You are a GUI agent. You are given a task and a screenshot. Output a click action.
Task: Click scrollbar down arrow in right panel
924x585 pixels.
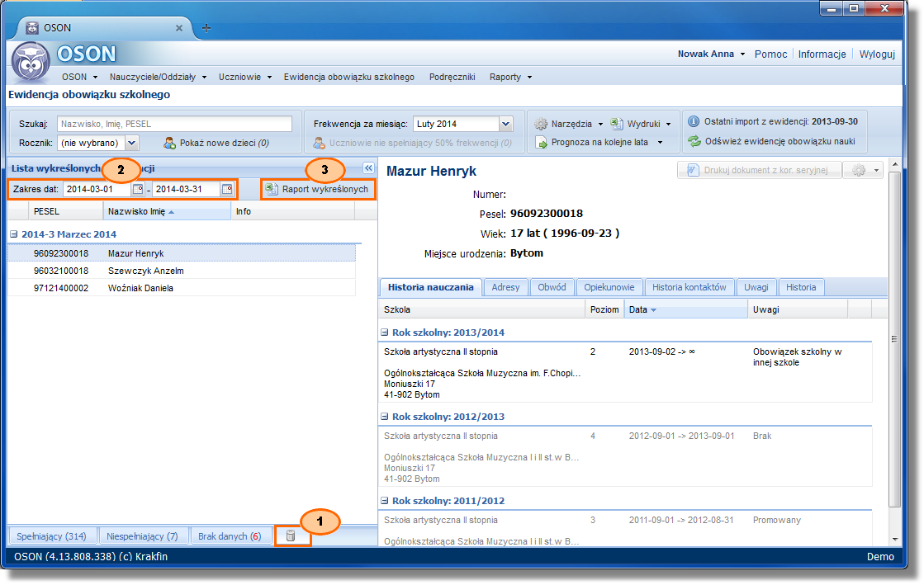pyautogui.click(x=895, y=539)
